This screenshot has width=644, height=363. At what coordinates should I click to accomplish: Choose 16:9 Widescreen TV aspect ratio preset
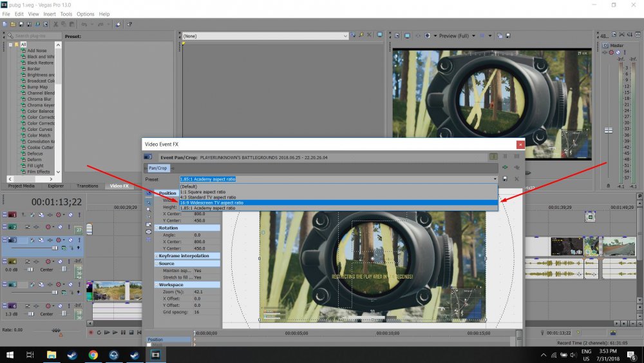[x=339, y=202]
